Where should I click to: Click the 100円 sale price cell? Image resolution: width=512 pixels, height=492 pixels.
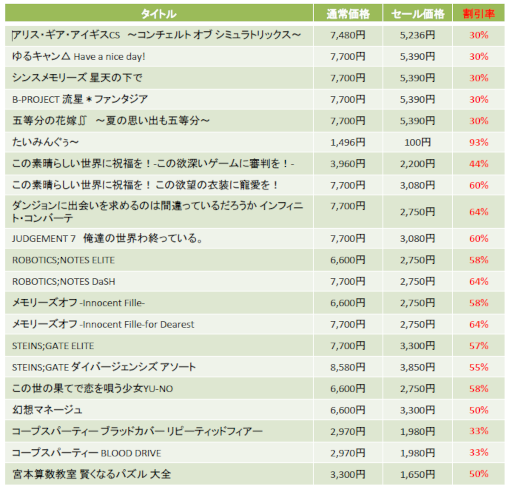click(418, 142)
